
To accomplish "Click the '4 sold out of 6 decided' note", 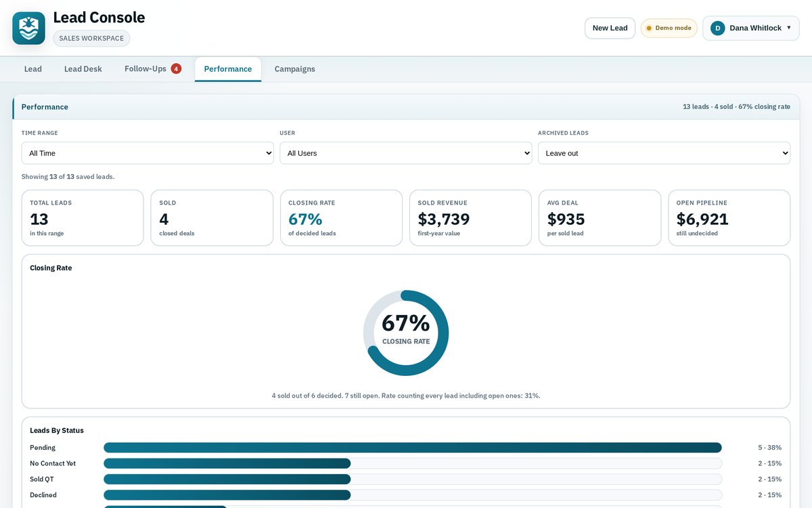I will pyautogui.click(x=406, y=396).
